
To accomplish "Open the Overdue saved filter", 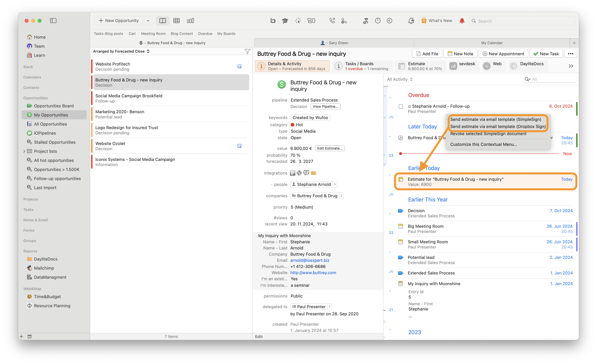I will click(x=205, y=34).
